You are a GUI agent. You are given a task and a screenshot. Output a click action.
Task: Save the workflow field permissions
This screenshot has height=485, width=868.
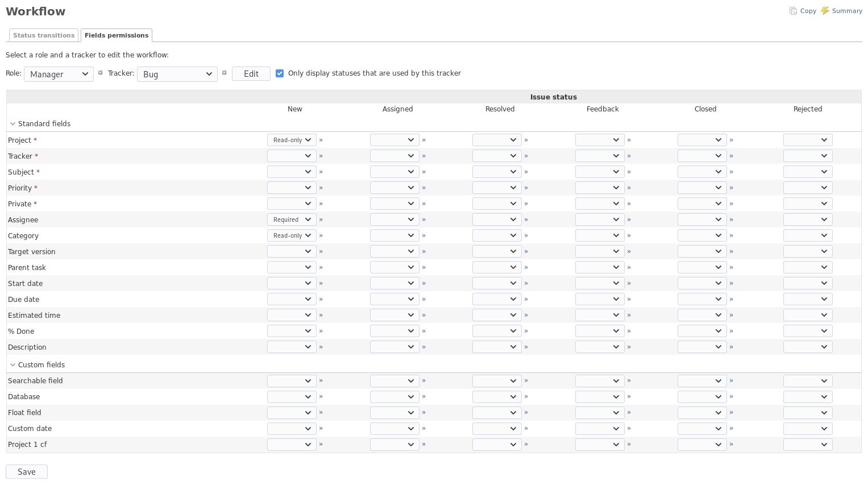point(27,472)
